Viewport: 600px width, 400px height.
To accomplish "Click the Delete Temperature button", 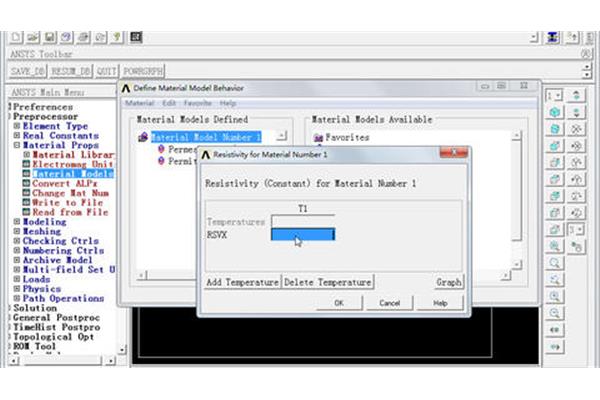I will click(x=328, y=282).
